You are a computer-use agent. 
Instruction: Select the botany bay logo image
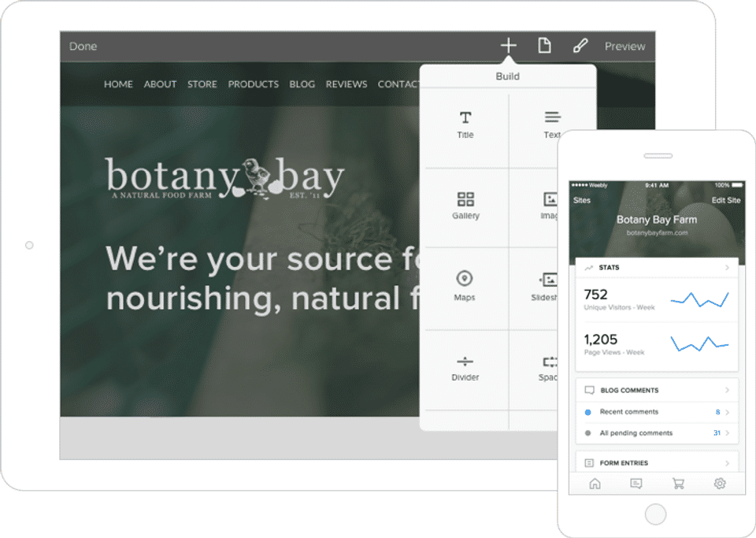pyautogui.click(x=224, y=178)
